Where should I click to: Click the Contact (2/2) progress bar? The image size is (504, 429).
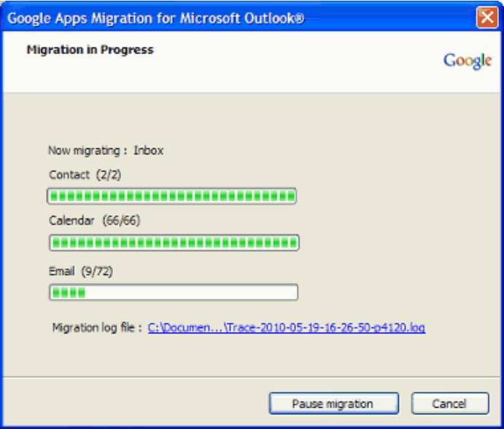[x=171, y=196]
